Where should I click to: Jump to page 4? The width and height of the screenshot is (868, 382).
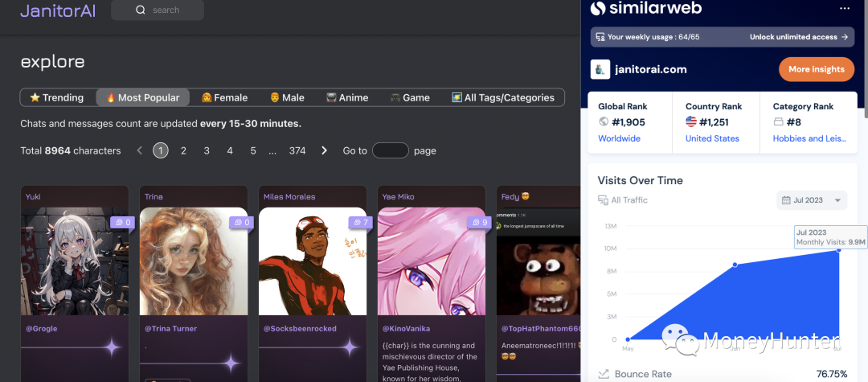tap(230, 150)
